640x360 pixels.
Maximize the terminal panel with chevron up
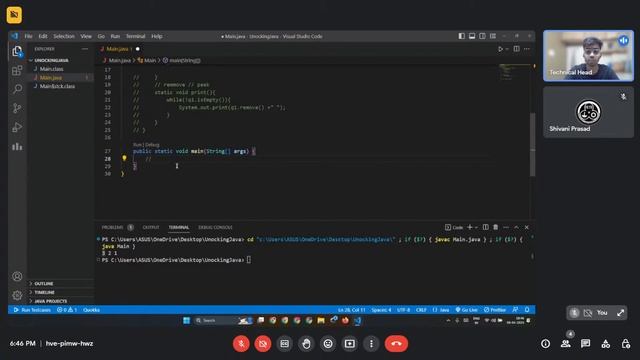pyautogui.click(x=516, y=227)
